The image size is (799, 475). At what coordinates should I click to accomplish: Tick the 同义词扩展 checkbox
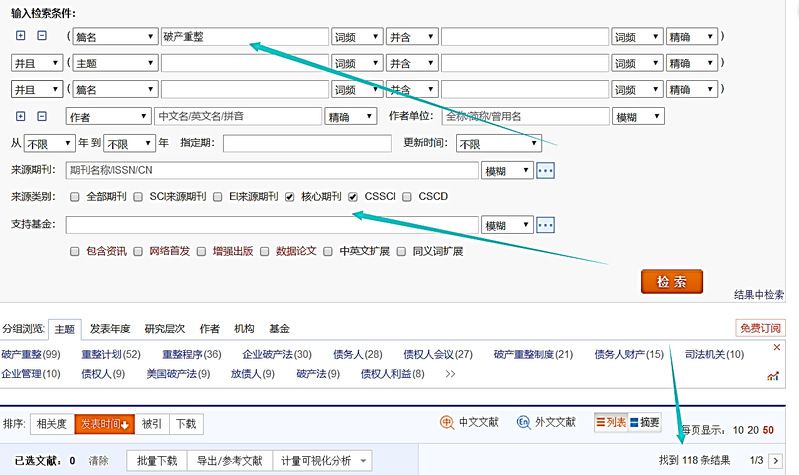click(x=402, y=251)
